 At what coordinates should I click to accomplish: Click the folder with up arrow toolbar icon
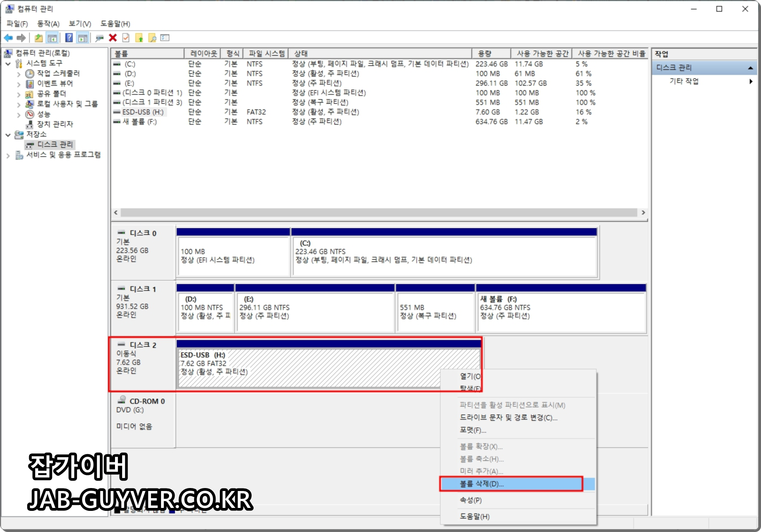pyautogui.click(x=139, y=38)
